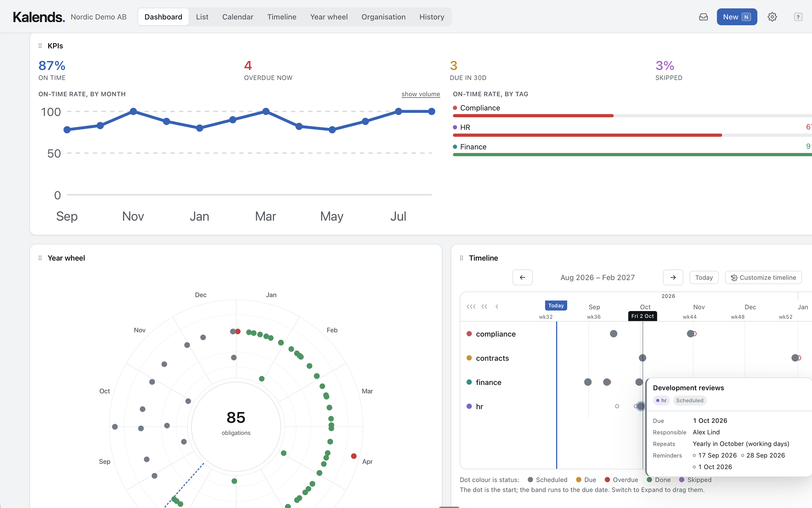
Task: Grab the KPIs panel drag handle
Action: tap(40, 46)
